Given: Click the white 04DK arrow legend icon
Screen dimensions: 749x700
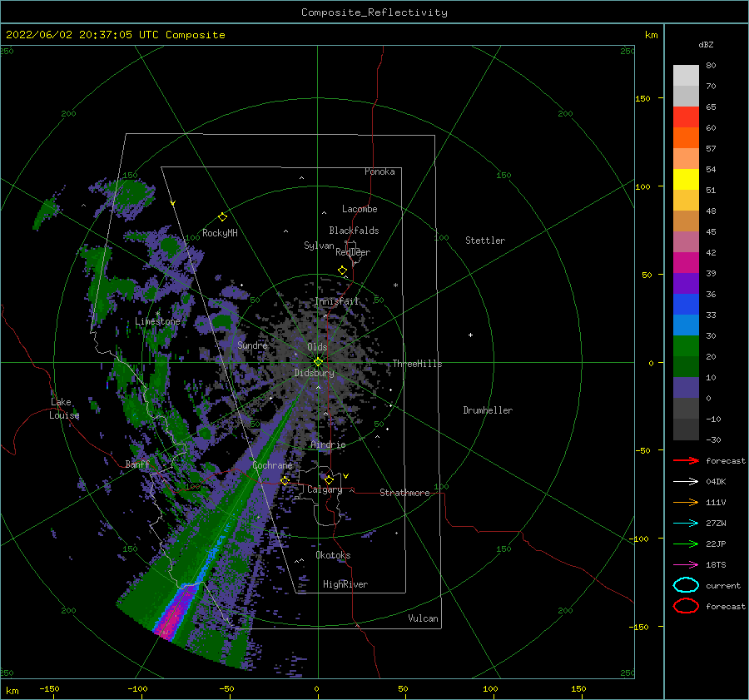Looking at the screenshot, I should [686, 481].
